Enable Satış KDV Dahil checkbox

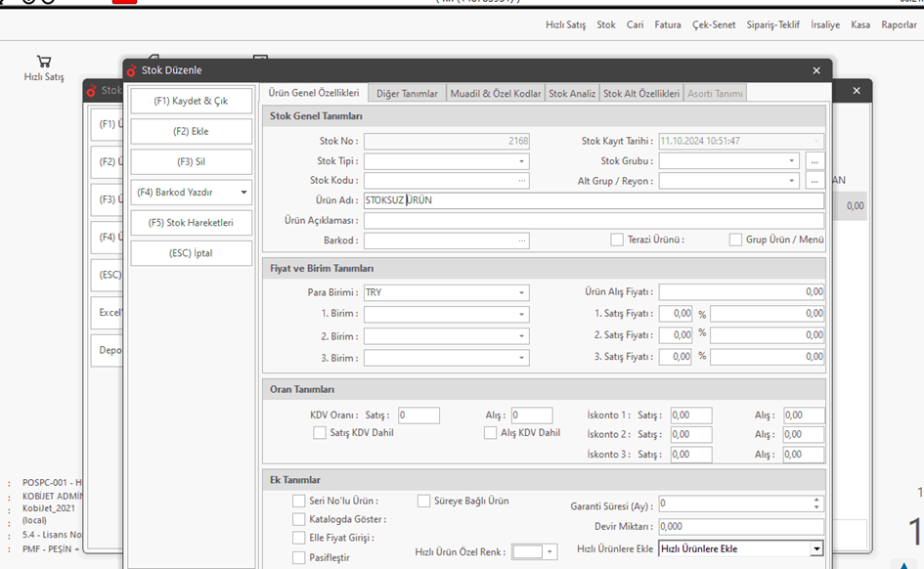pyautogui.click(x=320, y=433)
